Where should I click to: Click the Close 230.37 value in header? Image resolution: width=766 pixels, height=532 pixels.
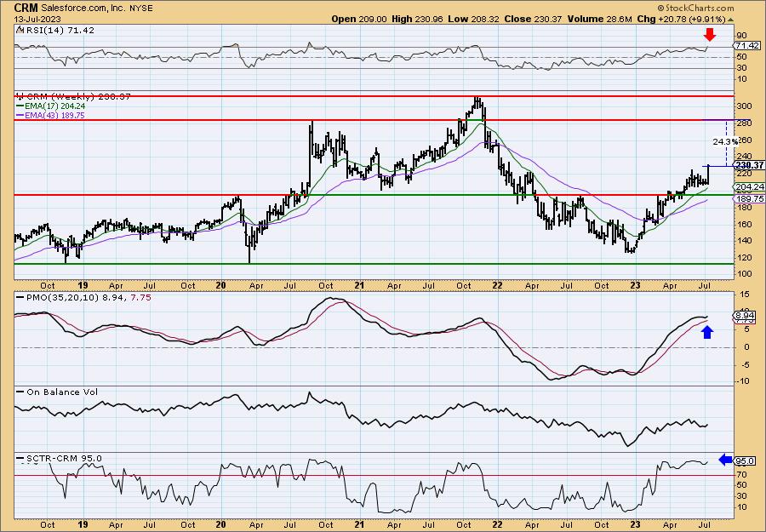[x=534, y=19]
